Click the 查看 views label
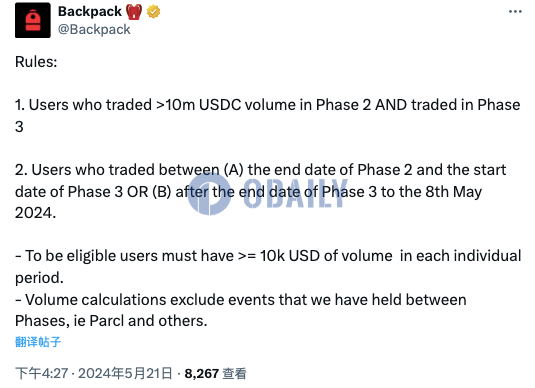The height and width of the screenshot is (388, 535). point(234,374)
